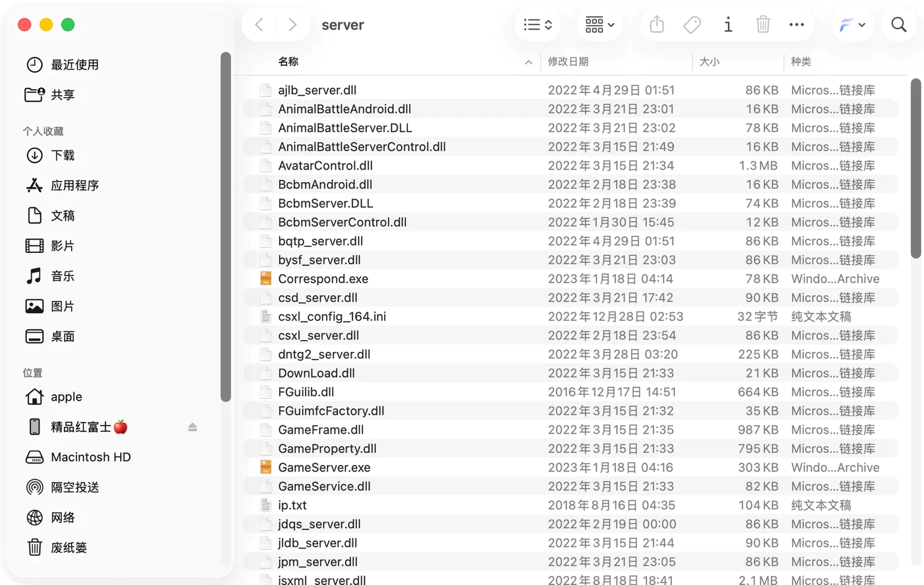Sort files by the 种类 column
This screenshot has height=585, width=924.
[801, 61]
